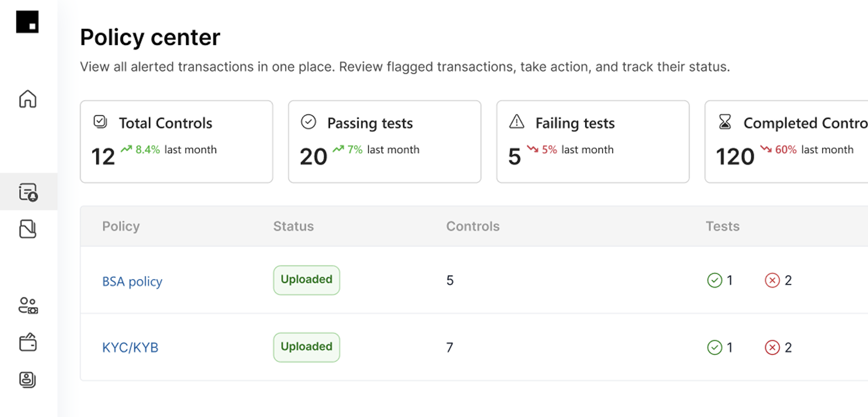Screen dimensions: 868x417
Task: Open the Policy center sidebar icon
Action: coord(28,192)
